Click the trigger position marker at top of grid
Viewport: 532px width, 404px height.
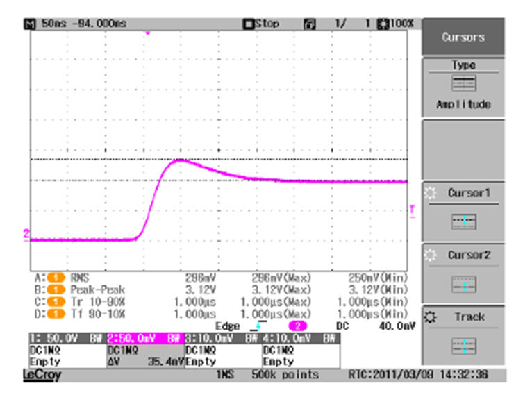(148, 33)
